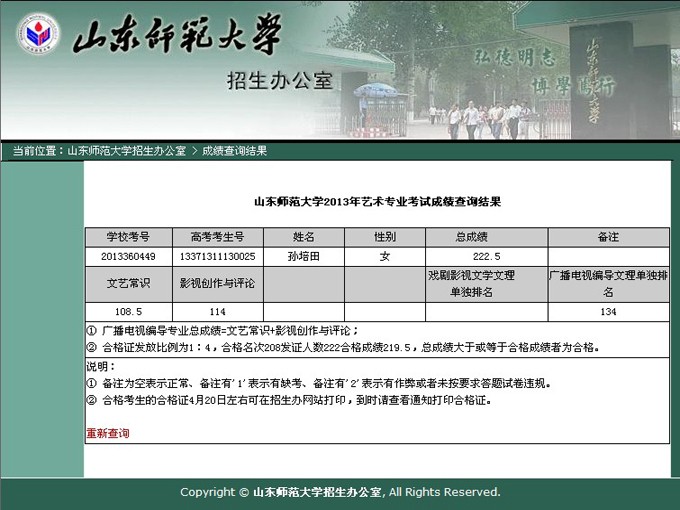This screenshot has width=680, height=510.
Task: Click exam ID 13371311130025
Action: (x=218, y=256)
